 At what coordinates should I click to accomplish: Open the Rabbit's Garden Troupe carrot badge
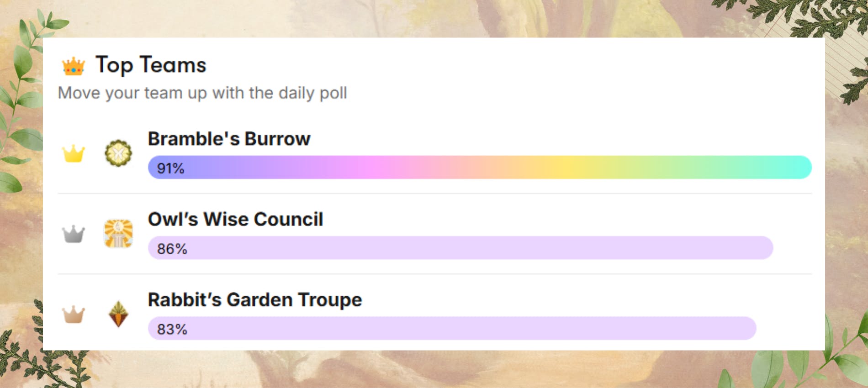tap(118, 314)
